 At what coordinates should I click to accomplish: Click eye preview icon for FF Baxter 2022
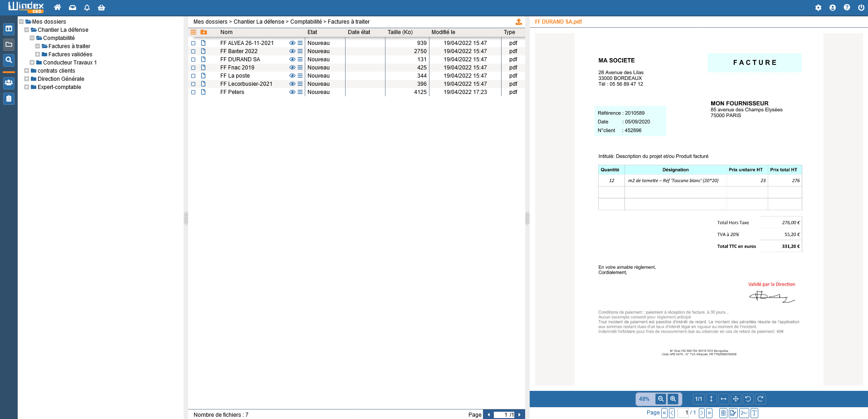click(x=292, y=51)
